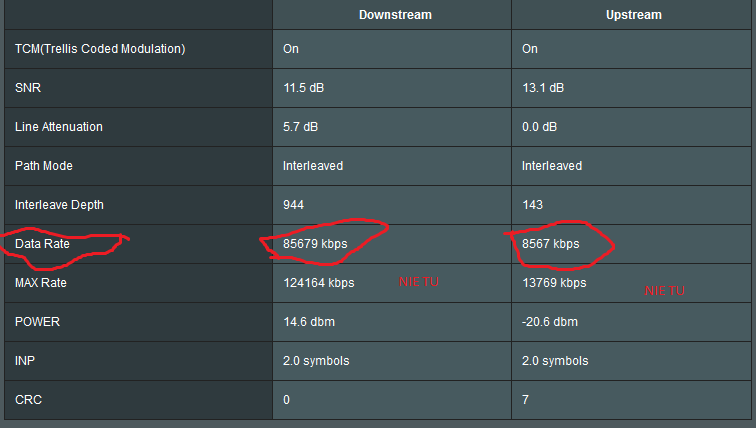
Task: Select the 8567 kbps upstream data rate
Action: (x=550, y=244)
